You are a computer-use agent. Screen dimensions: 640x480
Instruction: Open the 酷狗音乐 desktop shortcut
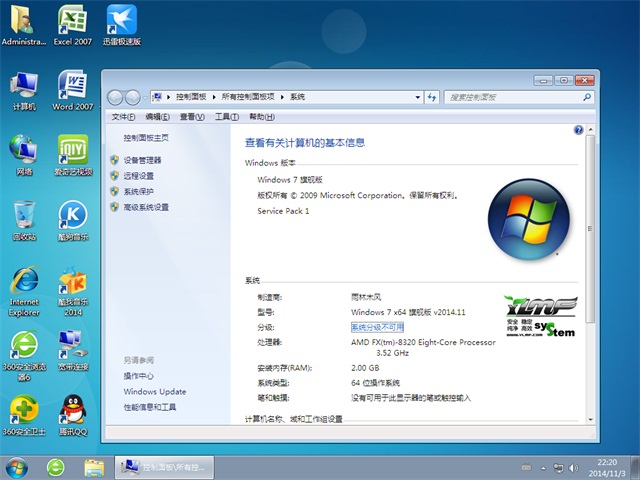coord(73,221)
